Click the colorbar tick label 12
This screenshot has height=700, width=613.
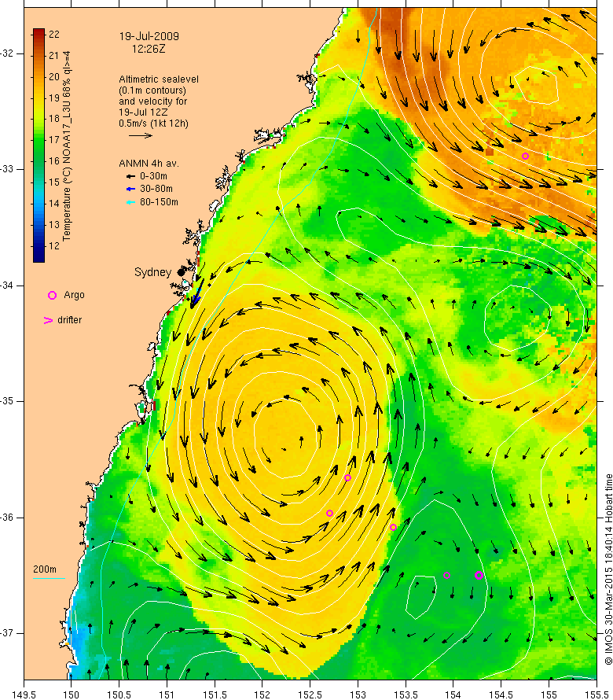[x=54, y=246]
